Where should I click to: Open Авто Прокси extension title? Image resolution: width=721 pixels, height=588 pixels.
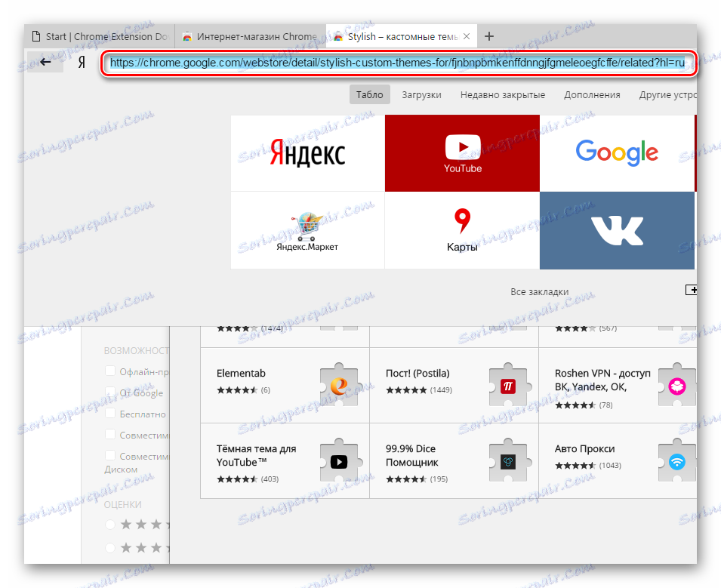(x=584, y=448)
